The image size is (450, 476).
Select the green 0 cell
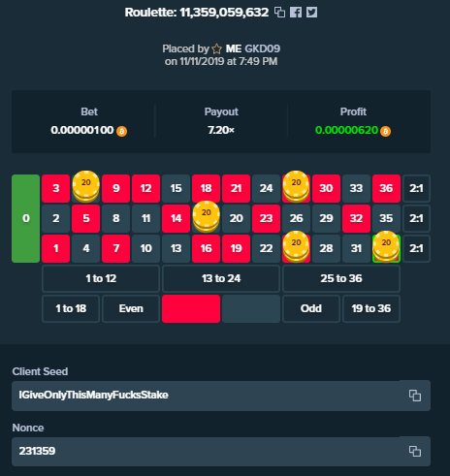click(x=26, y=218)
